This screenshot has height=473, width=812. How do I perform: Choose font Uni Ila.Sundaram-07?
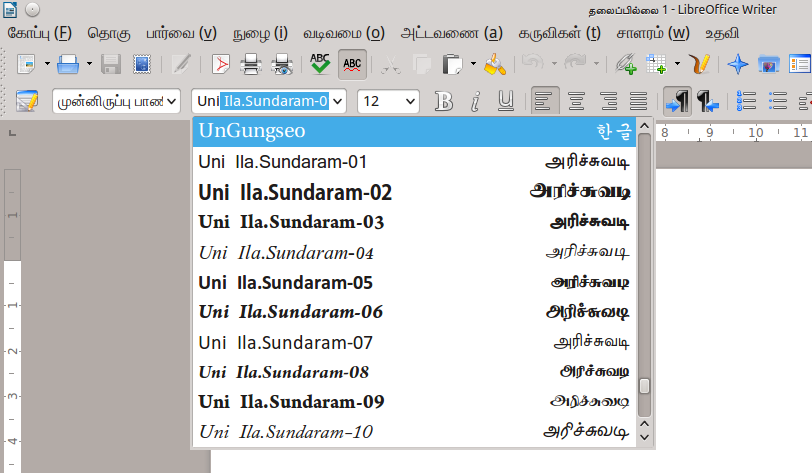414,342
